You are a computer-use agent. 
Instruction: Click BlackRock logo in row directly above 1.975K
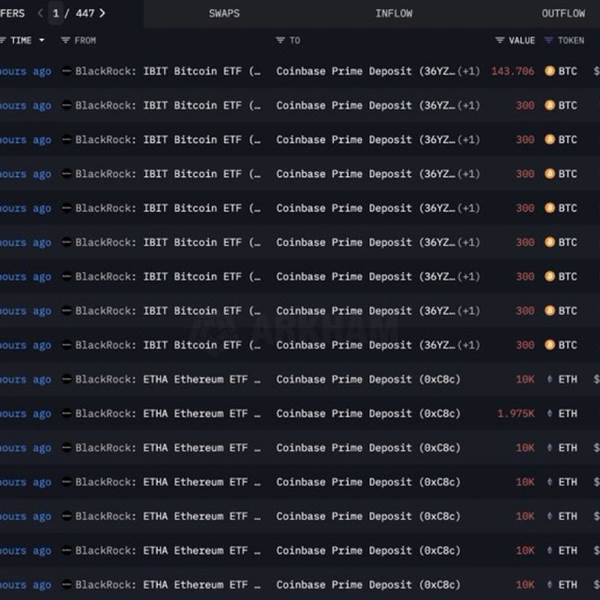(x=67, y=379)
